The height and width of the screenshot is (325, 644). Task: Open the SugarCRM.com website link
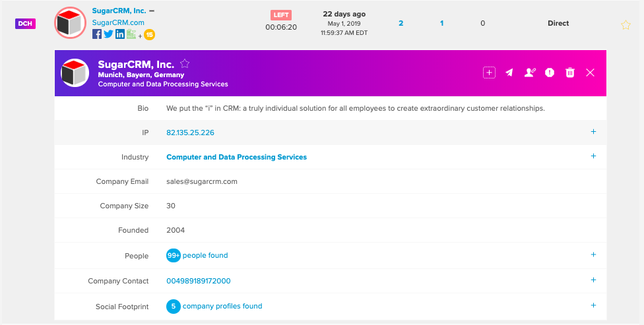coord(118,23)
